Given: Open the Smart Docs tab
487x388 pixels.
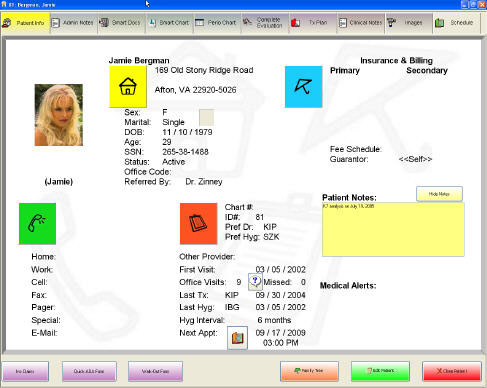Looking at the screenshot, I should pyautogui.click(x=122, y=23).
